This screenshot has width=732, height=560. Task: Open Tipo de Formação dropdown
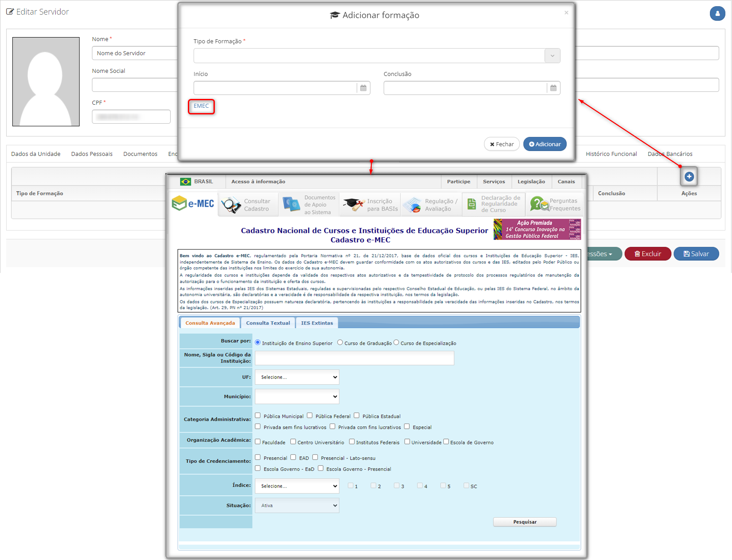(x=377, y=56)
